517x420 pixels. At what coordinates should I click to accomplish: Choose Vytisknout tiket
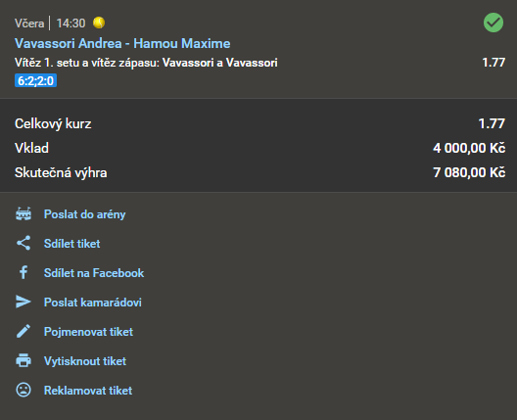pos(85,360)
